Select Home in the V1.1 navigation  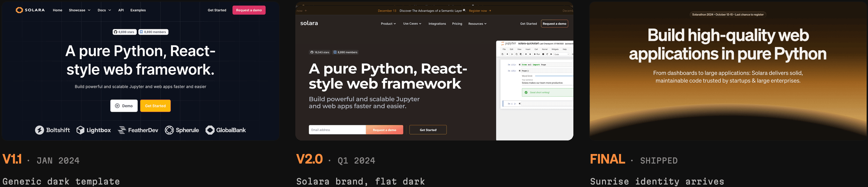[x=58, y=10]
